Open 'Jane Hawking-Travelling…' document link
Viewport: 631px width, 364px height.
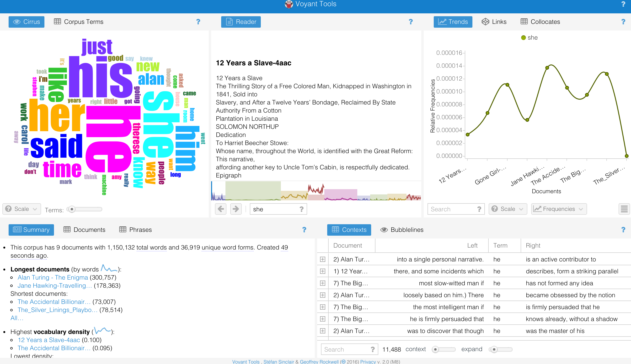(x=55, y=286)
